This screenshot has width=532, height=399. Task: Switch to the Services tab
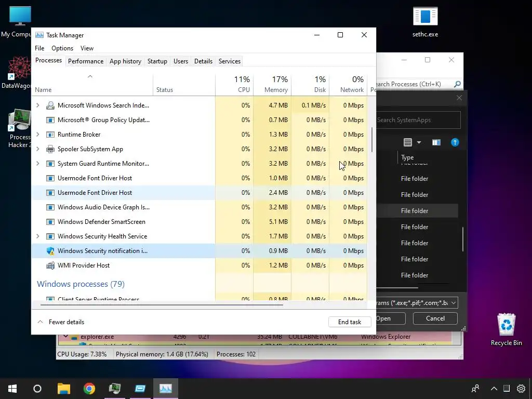pyautogui.click(x=229, y=61)
